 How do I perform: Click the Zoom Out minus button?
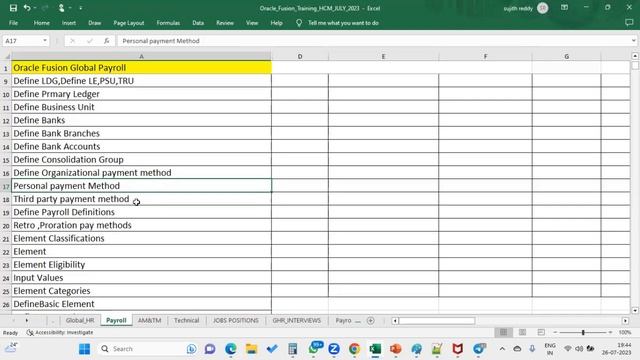(x=555, y=332)
